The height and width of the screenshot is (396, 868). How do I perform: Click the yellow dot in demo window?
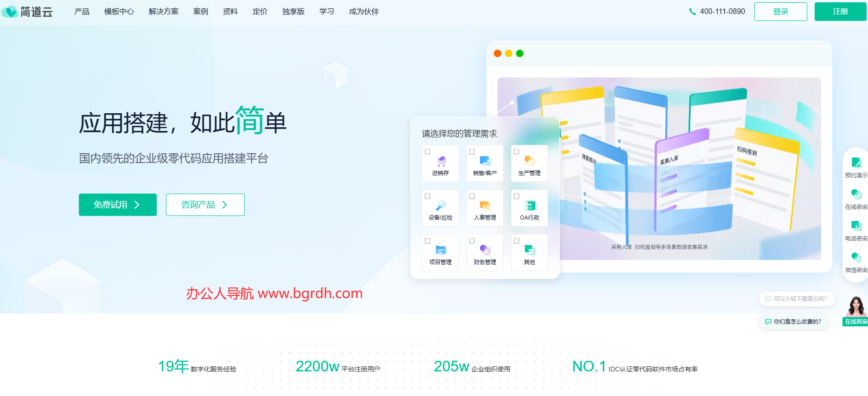tap(509, 53)
